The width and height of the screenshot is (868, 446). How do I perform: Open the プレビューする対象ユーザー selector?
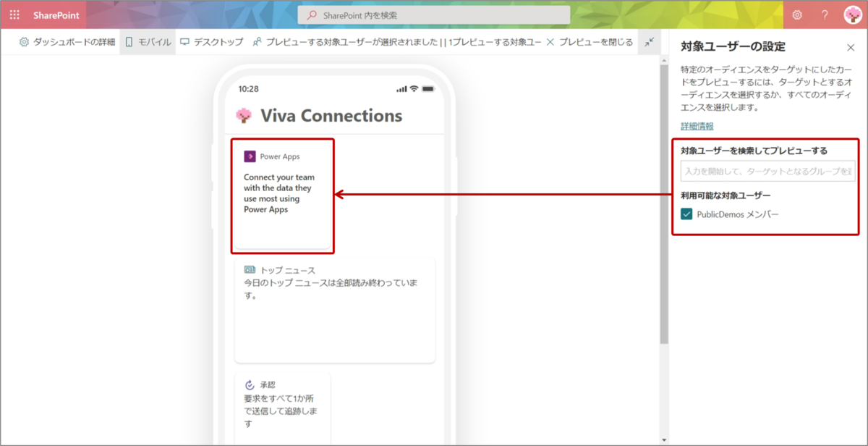(397, 42)
